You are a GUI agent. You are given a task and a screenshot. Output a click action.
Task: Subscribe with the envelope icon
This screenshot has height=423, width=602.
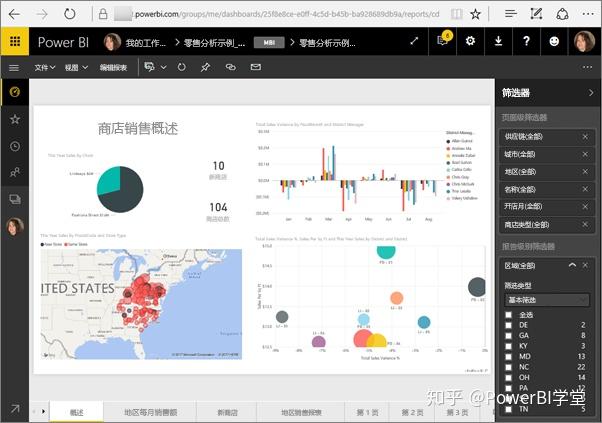tap(256, 67)
